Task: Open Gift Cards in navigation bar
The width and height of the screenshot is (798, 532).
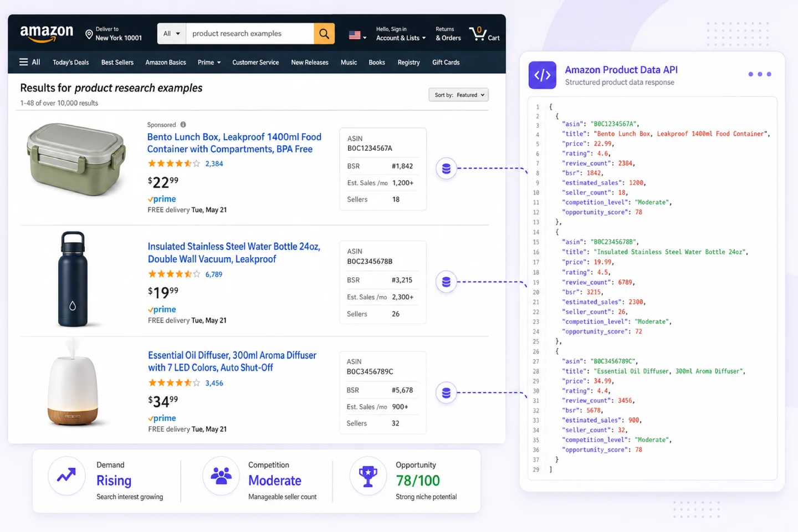Action: [446, 62]
